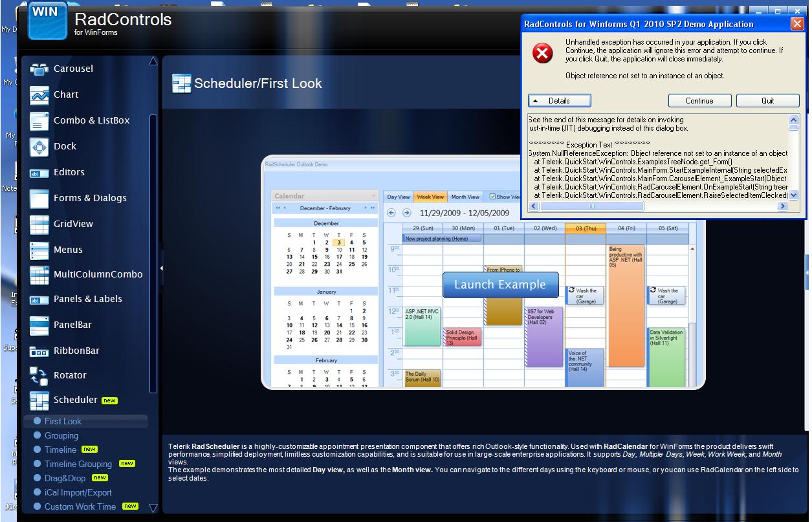
Task: Select the Timeline Grouping example
Action: (78, 464)
